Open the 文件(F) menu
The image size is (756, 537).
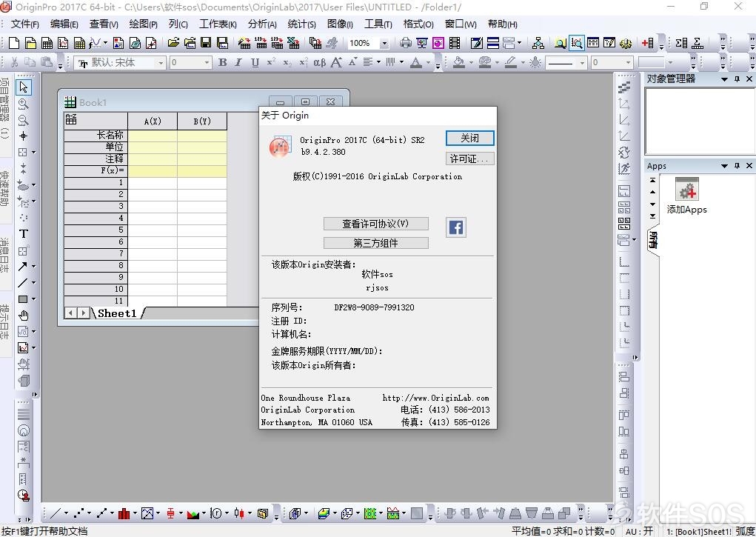pos(24,24)
